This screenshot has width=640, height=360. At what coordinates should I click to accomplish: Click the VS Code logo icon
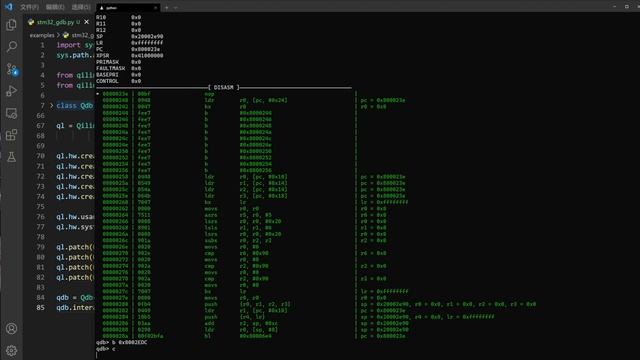click(9, 7)
